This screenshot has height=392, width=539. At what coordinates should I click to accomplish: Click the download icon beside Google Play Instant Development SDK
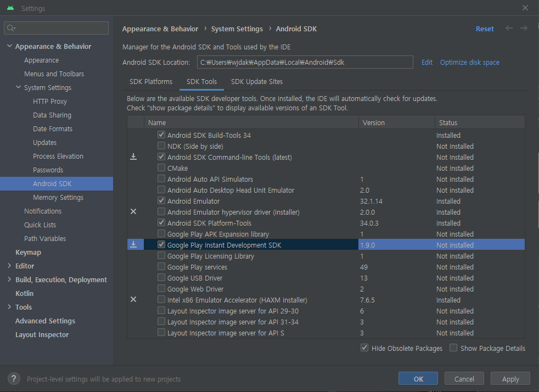133,244
